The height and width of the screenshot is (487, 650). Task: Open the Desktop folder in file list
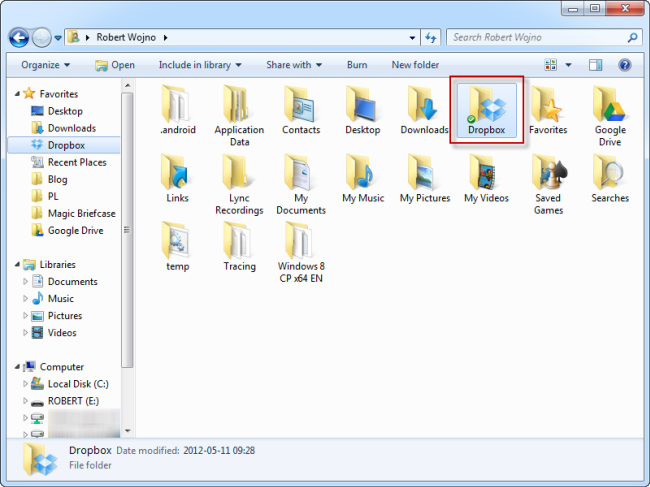click(x=363, y=110)
